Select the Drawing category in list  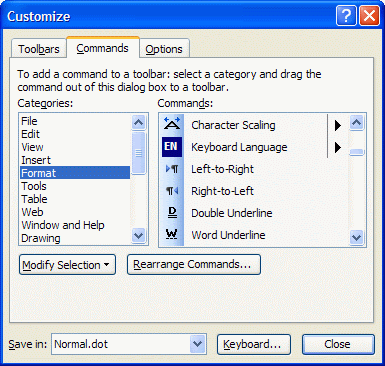click(x=41, y=238)
